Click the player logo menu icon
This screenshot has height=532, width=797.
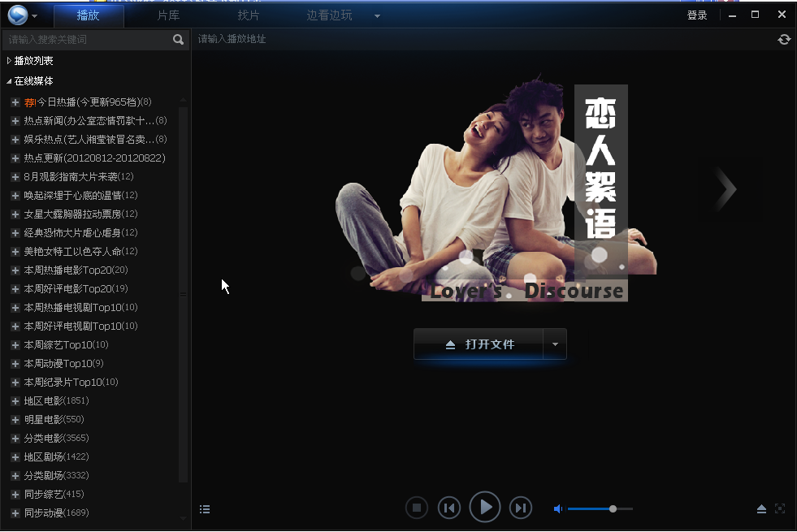18,15
